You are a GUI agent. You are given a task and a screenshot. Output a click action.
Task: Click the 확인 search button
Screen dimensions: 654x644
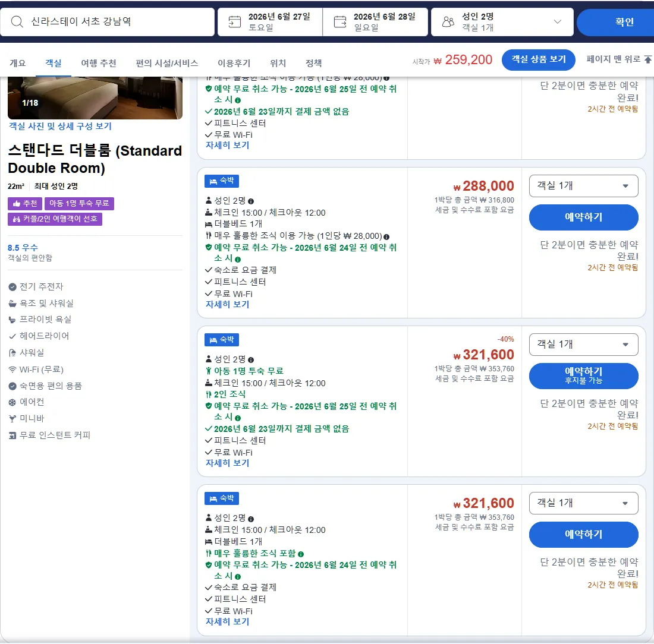click(x=615, y=22)
